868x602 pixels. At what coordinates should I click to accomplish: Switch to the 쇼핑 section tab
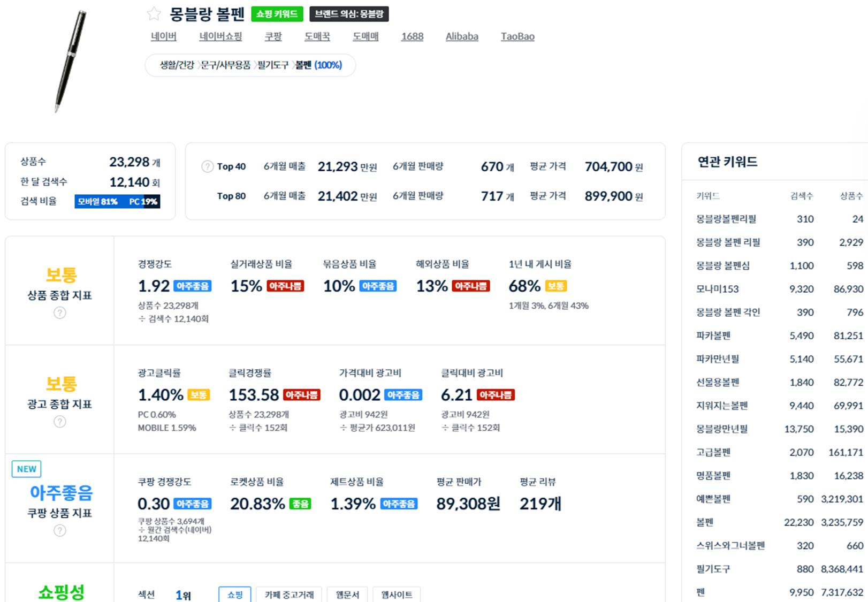(235, 595)
